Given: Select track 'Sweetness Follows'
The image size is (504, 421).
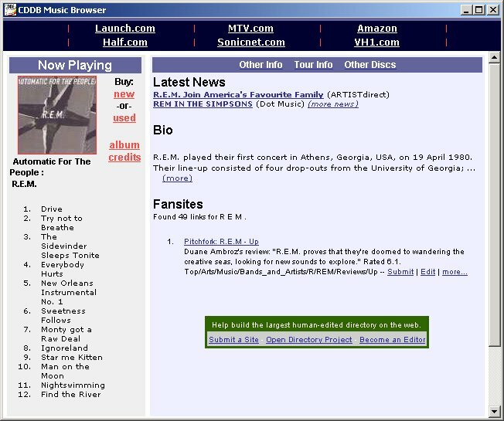Looking at the screenshot, I should pos(63,316).
